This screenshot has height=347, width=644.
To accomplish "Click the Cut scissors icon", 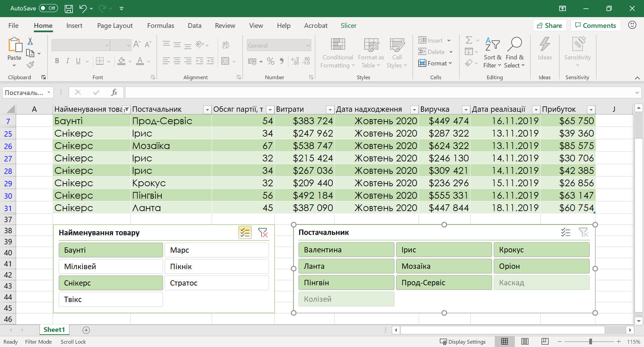I will click(30, 41).
